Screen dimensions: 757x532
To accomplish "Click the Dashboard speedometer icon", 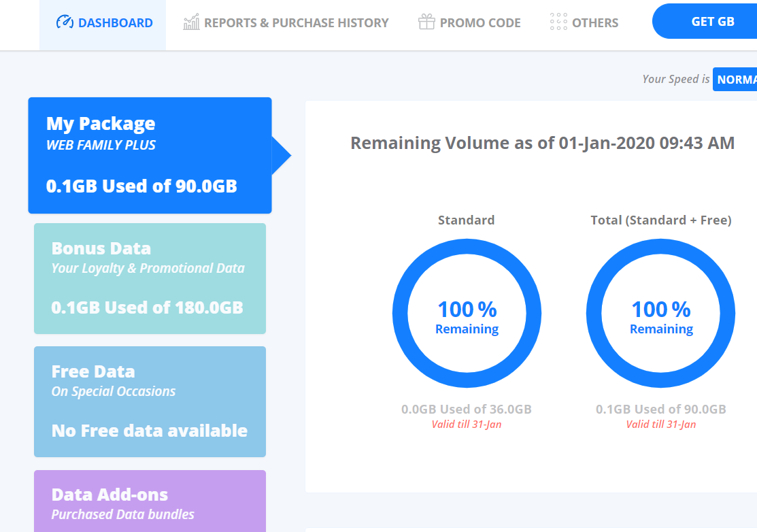I will coord(65,22).
